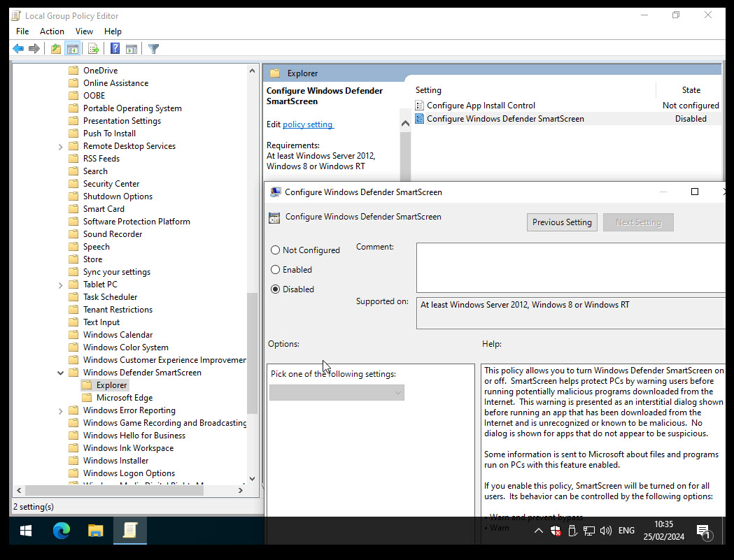Toggle the Show/Hide Console Tree icon

[x=73, y=48]
